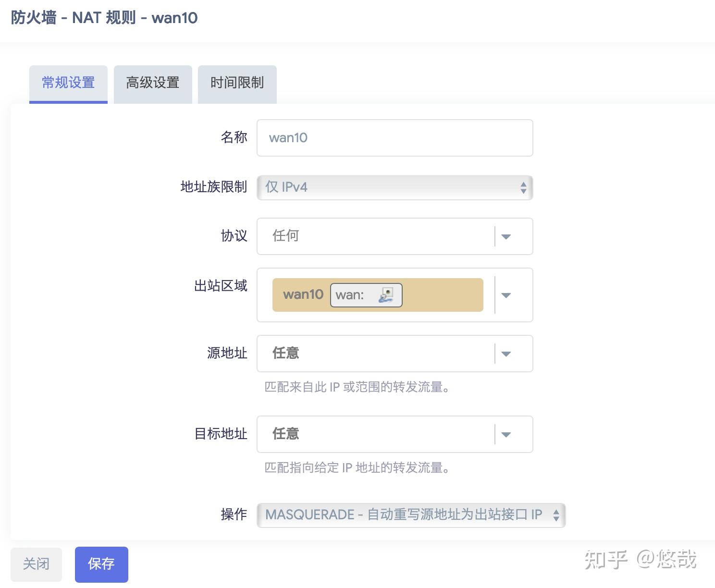Select the wan: zone badge
Image resolution: width=715 pixels, height=588 pixels.
(x=365, y=295)
